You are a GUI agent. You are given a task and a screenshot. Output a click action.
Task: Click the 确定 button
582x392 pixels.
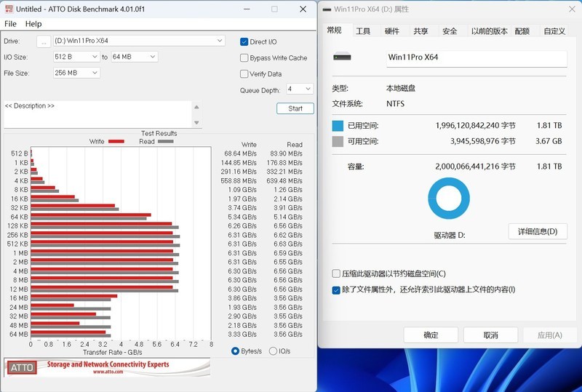431,335
